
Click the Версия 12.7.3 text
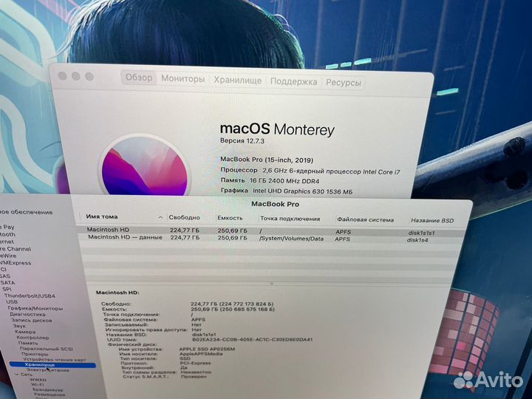coord(242,140)
